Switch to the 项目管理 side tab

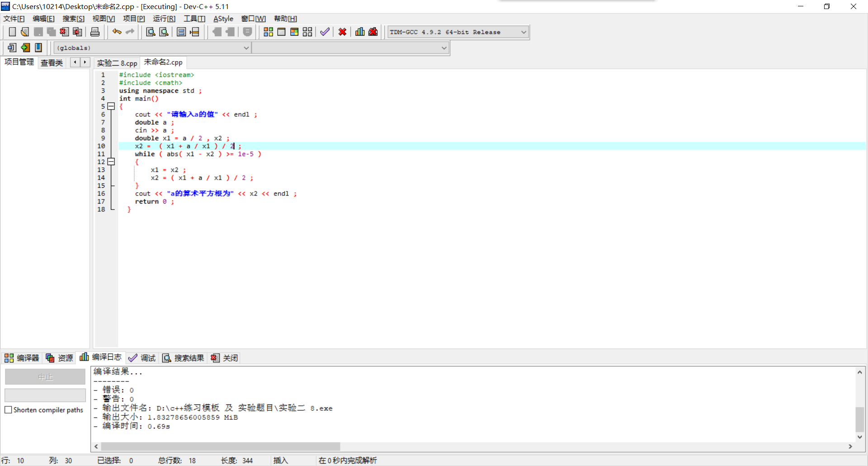click(x=19, y=62)
